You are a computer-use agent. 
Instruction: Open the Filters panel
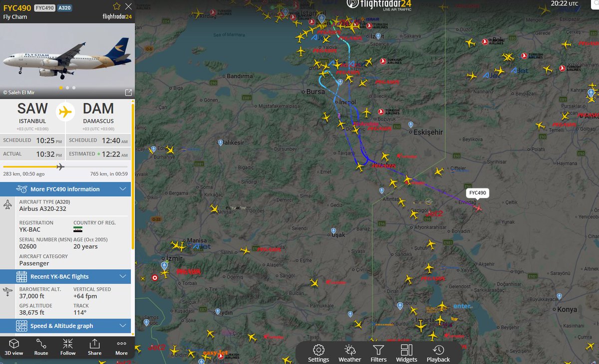point(378,353)
